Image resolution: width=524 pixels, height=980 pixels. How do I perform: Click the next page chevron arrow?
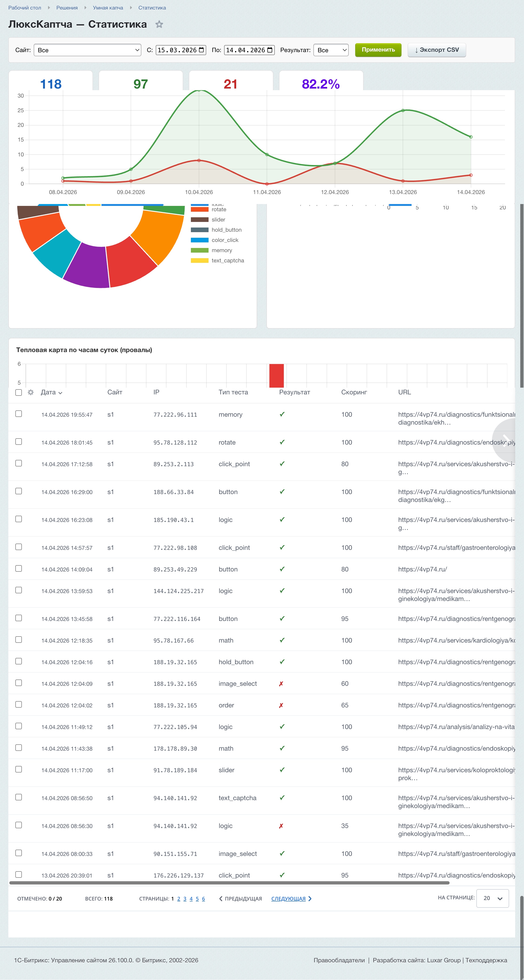coord(310,899)
